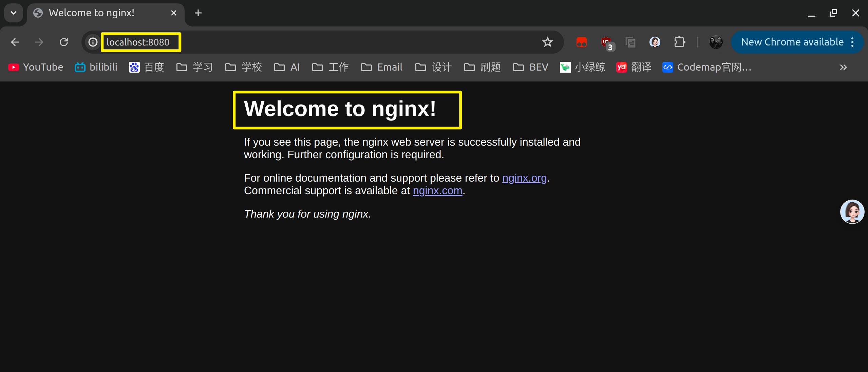Image resolution: width=868 pixels, height=372 pixels.
Task: Open the Extensions puzzle piece menu
Action: tap(679, 42)
